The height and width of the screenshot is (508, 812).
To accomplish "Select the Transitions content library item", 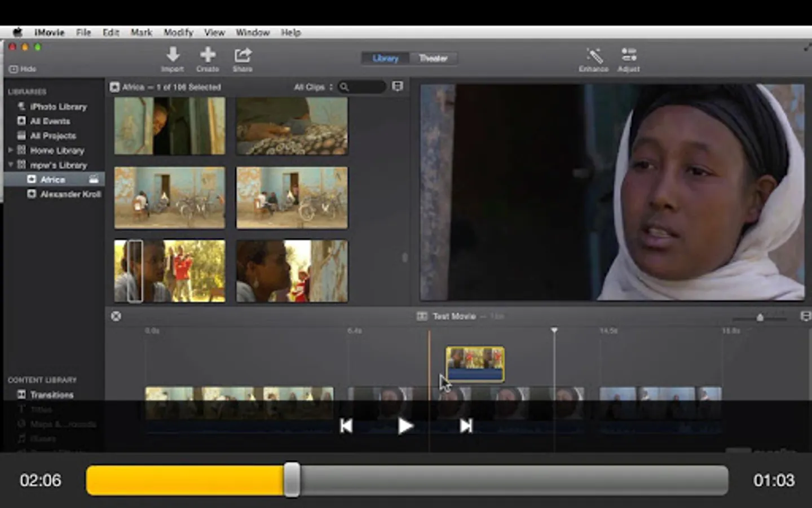I will coord(51,395).
